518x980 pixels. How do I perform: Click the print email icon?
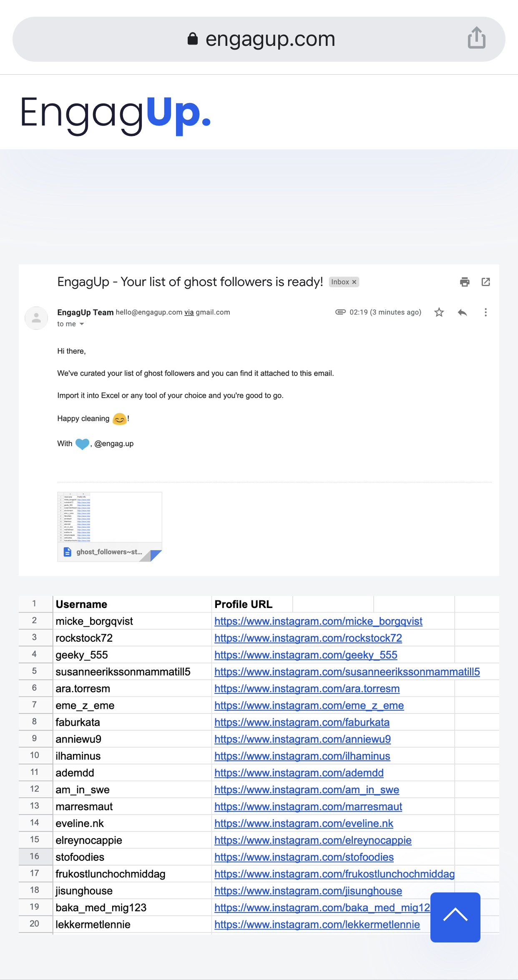coord(465,282)
